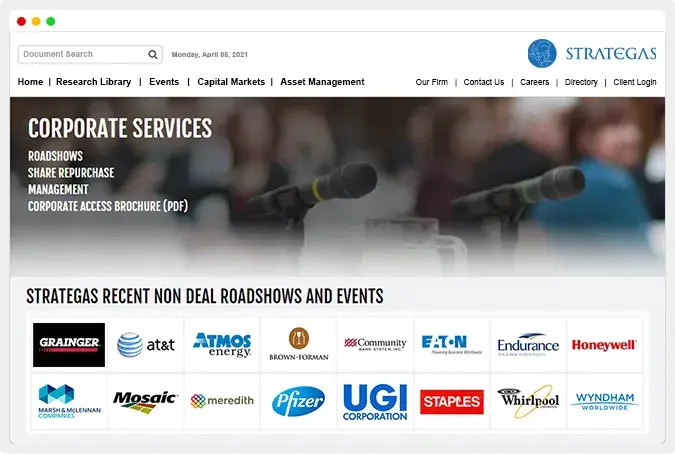
Task: Click the Recent Non Deal Roadshows heading
Action: pos(205,296)
